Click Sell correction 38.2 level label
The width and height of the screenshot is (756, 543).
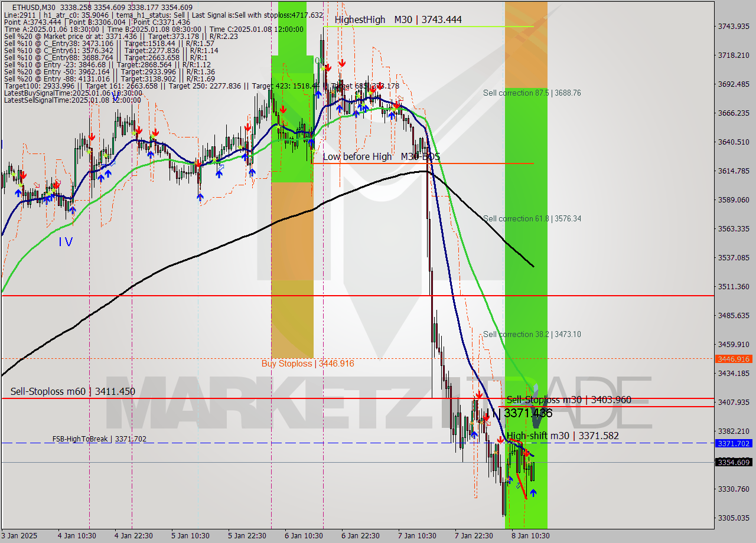532,334
